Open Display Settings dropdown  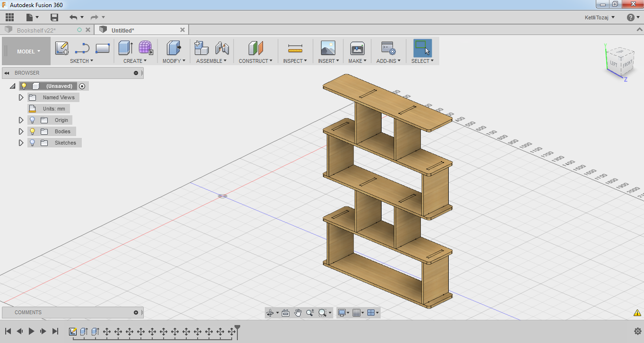point(344,313)
